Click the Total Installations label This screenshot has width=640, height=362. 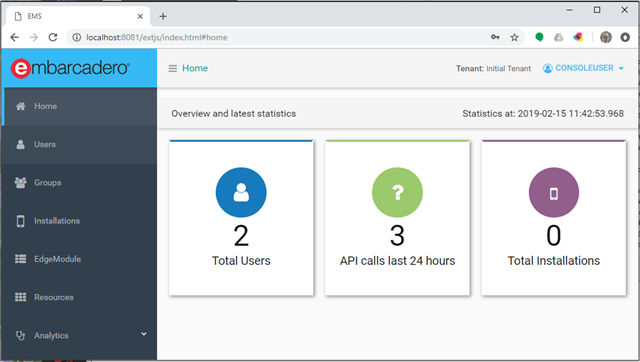pos(554,261)
